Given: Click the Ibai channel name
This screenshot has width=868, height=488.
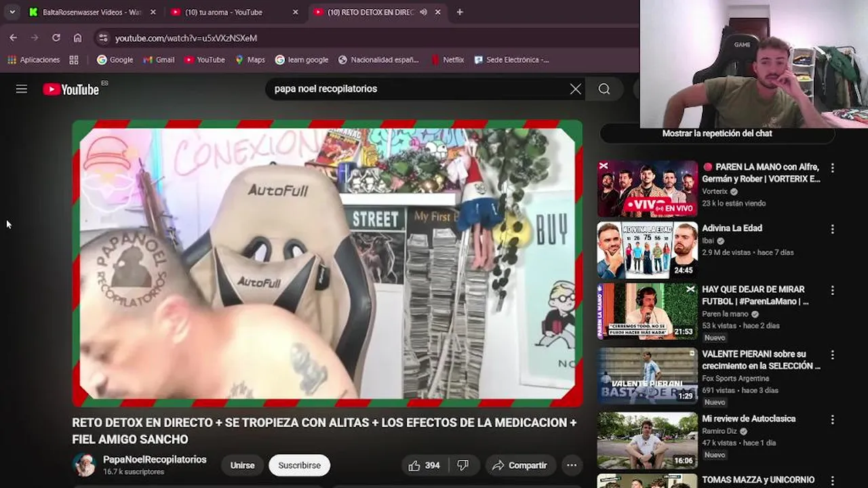Looking at the screenshot, I should (708, 241).
